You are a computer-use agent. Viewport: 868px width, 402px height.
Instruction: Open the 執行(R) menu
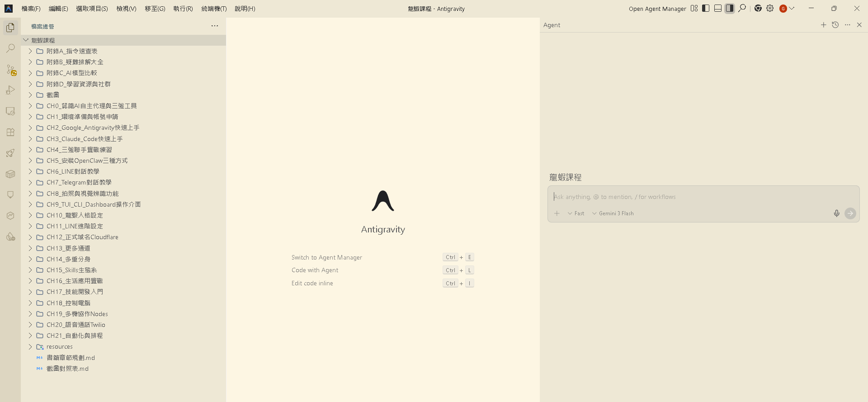pyautogui.click(x=183, y=9)
